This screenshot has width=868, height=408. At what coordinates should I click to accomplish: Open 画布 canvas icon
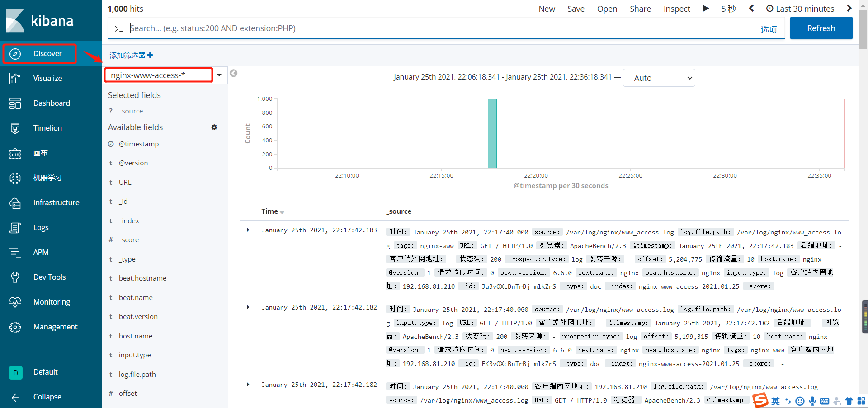(x=15, y=153)
